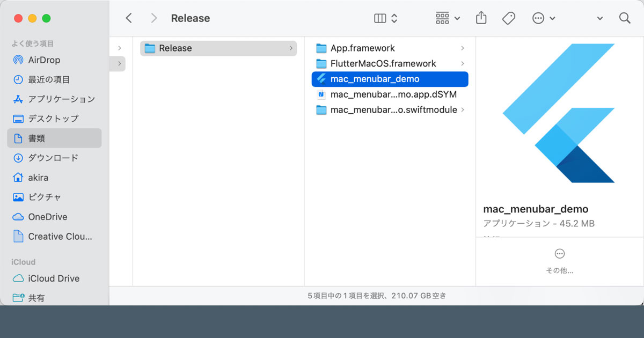Click the アプリケーション - 45.2 MB info text

[x=539, y=224]
